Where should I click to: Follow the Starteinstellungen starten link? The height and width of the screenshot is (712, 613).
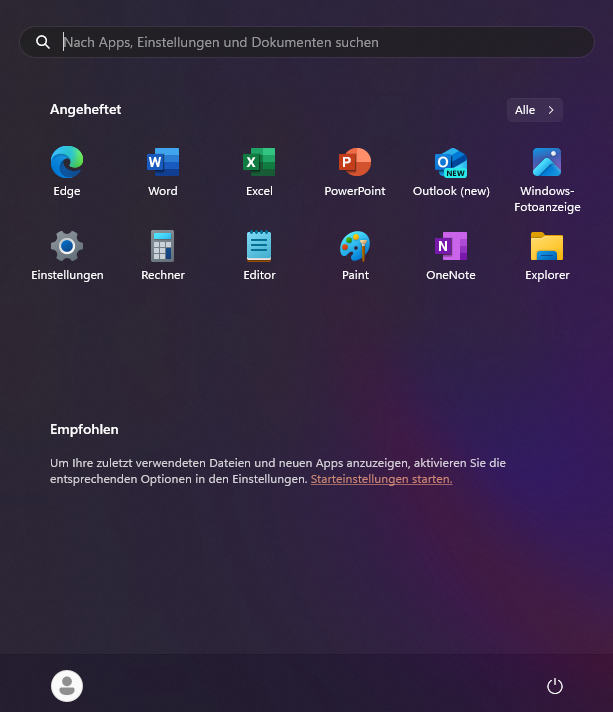(381, 479)
